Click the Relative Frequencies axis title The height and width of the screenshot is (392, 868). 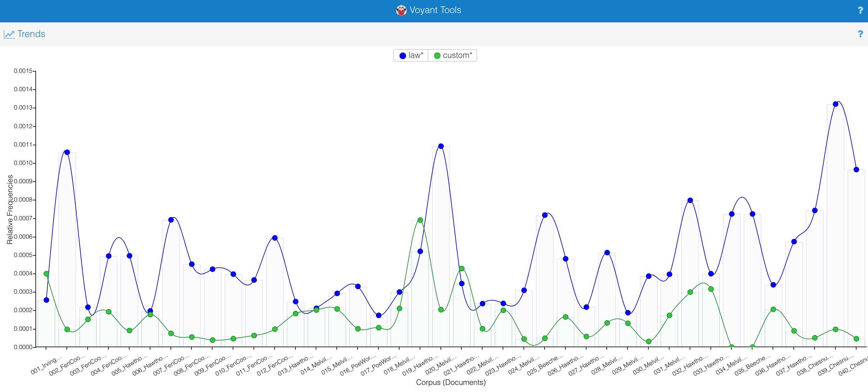click(10, 209)
